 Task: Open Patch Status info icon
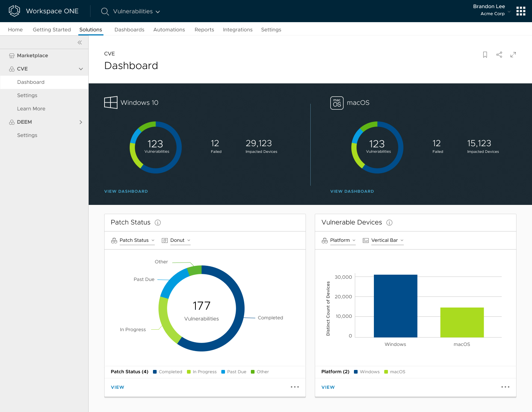click(158, 223)
